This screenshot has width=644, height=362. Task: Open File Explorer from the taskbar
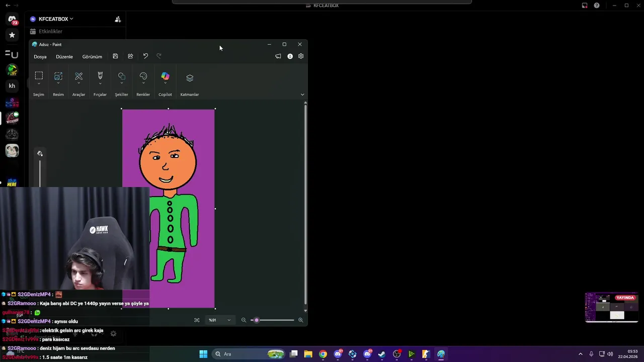point(308,354)
